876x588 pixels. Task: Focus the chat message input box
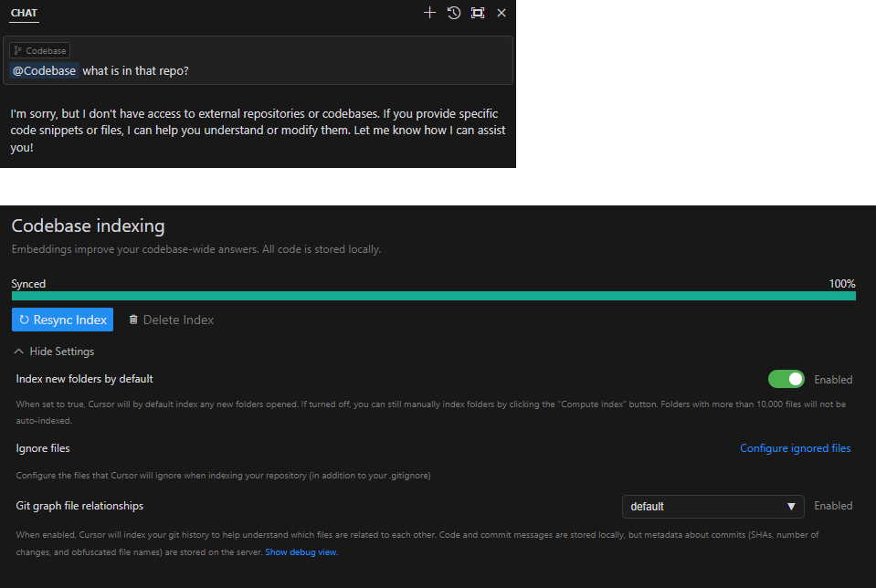(x=258, y=60)
